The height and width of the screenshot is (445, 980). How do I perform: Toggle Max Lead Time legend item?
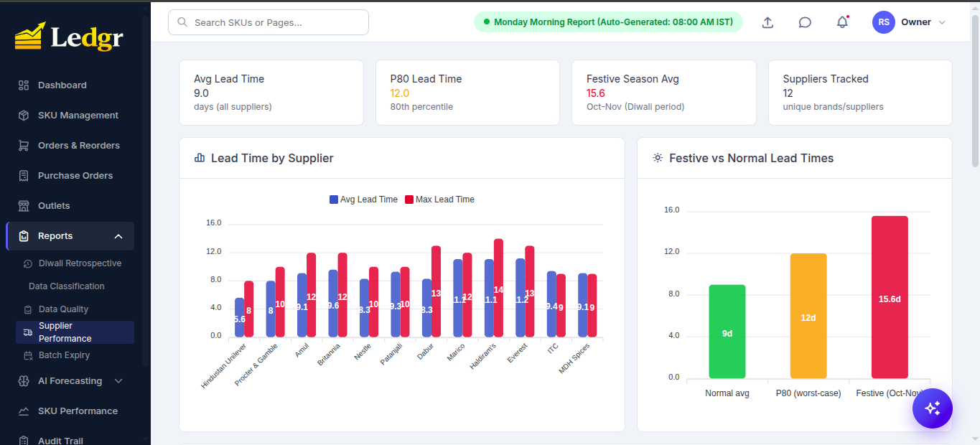pos(439,200)
